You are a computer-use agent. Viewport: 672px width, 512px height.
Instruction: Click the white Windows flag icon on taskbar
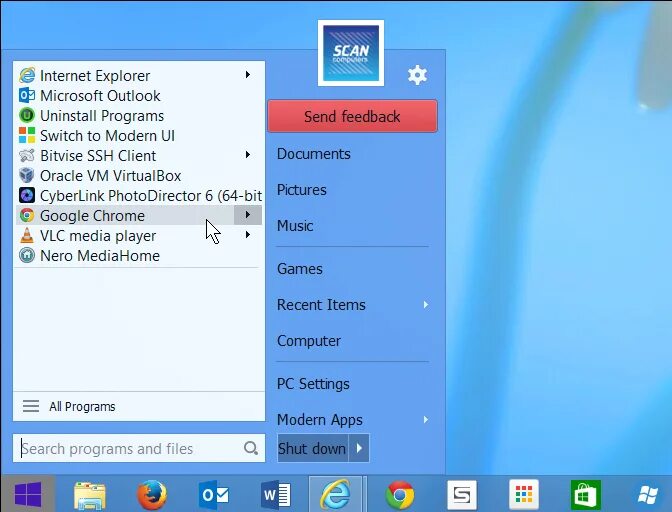click(x=648, y=495)
